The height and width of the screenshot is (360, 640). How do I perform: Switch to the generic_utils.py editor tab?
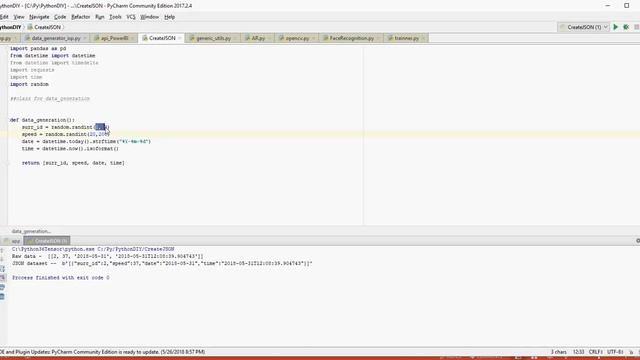tap(213, 38)
